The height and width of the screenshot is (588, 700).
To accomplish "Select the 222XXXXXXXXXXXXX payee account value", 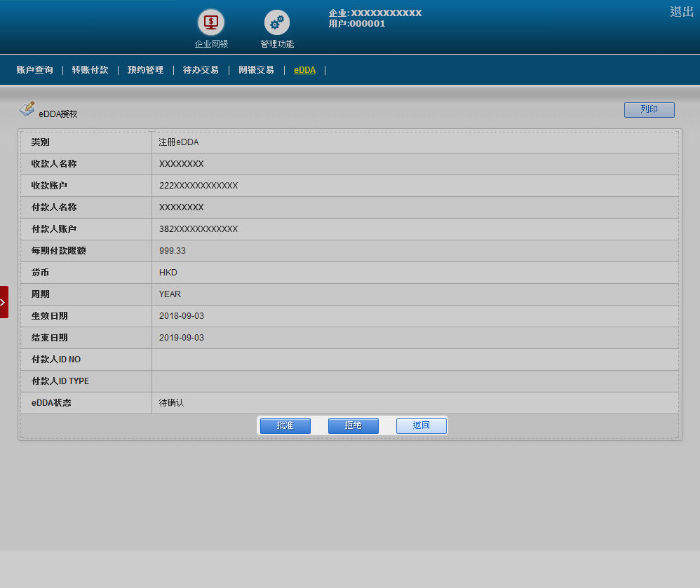I will (198, 186).
